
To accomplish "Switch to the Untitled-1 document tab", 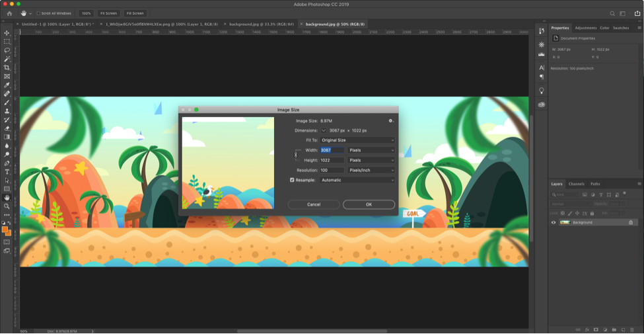I will click(56, 24).
